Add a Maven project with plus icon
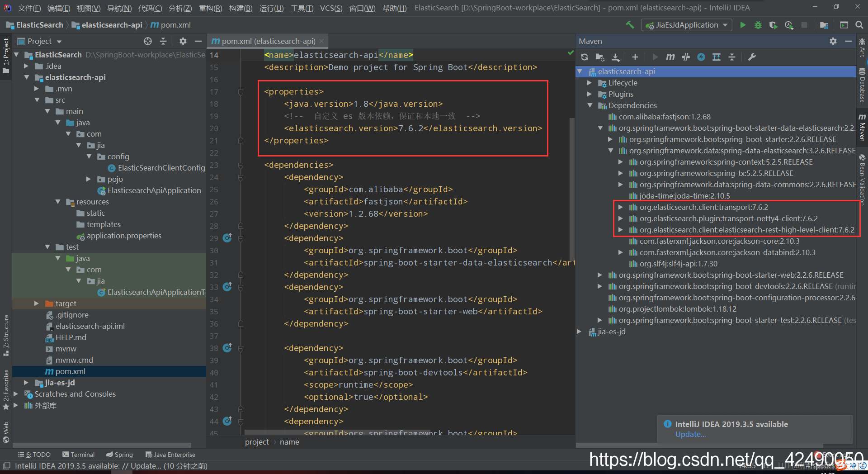868x474 pixels. (x=635, y=57)
